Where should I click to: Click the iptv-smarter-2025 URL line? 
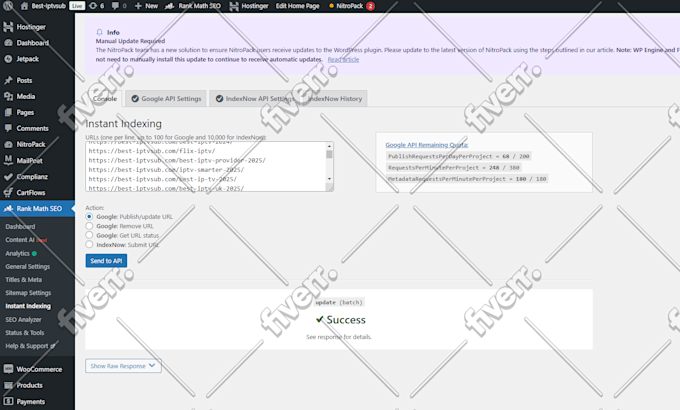point(166,170)
